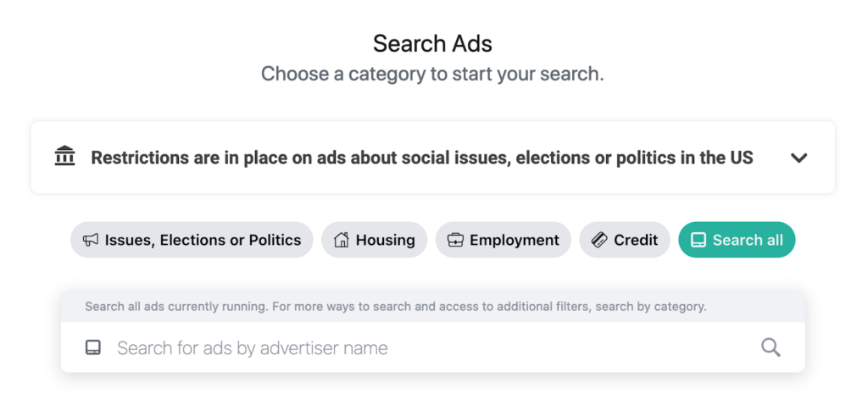Click the government building icon in restrictions banner
868x394 pixels.
[x=64, y=157]
